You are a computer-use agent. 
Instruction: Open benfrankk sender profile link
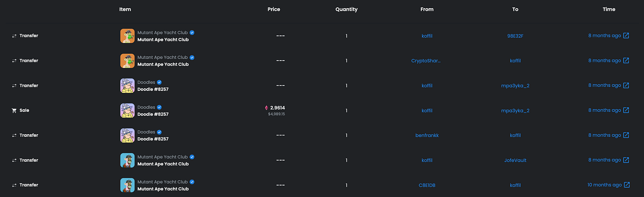point(427,135)
